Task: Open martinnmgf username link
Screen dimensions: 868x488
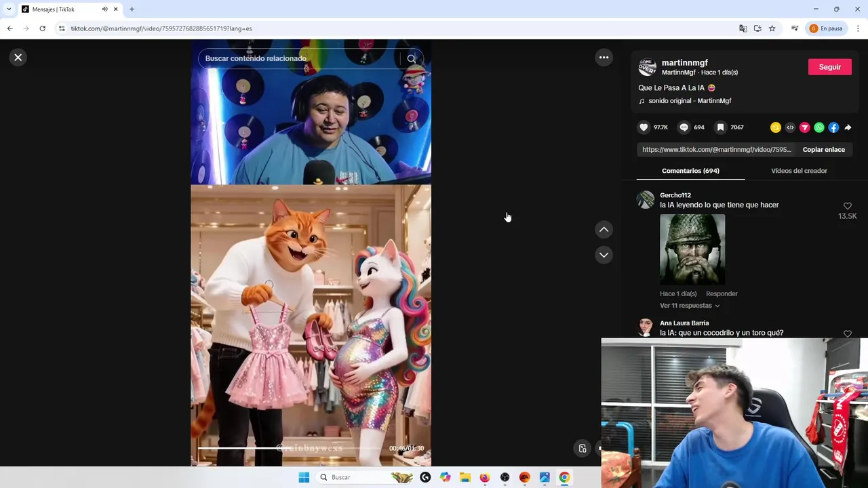Action: coord(684,63)
